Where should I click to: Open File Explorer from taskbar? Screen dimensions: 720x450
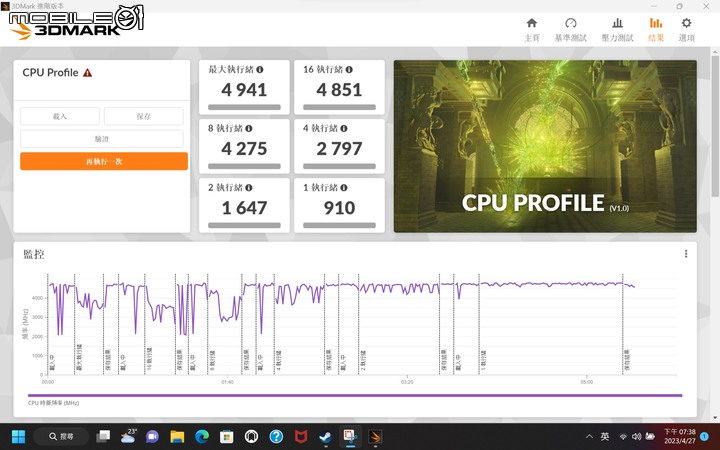pyautogui.click(x=177, y=436)
